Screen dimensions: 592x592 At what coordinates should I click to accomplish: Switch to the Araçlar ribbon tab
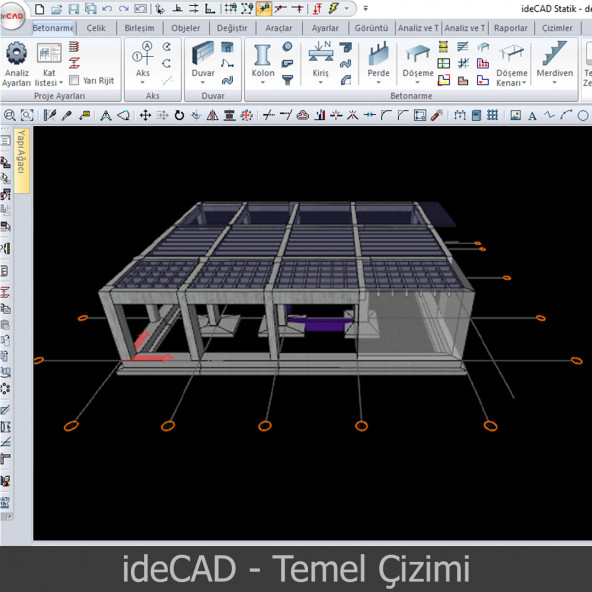click(x=279, y=28)
